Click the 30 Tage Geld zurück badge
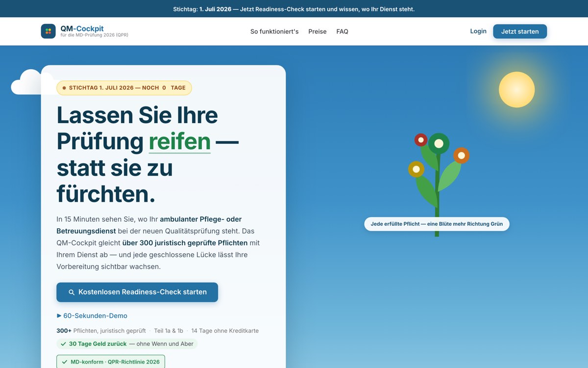This screenshot has height=368, width=588. click(x=127, y=344)
